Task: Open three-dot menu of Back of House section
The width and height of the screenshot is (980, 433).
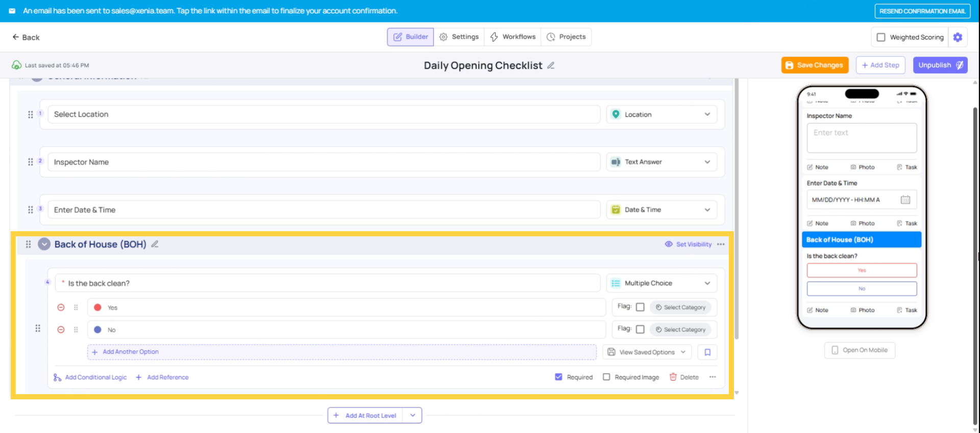Action: pyautogui.click(x=721, y=245)
